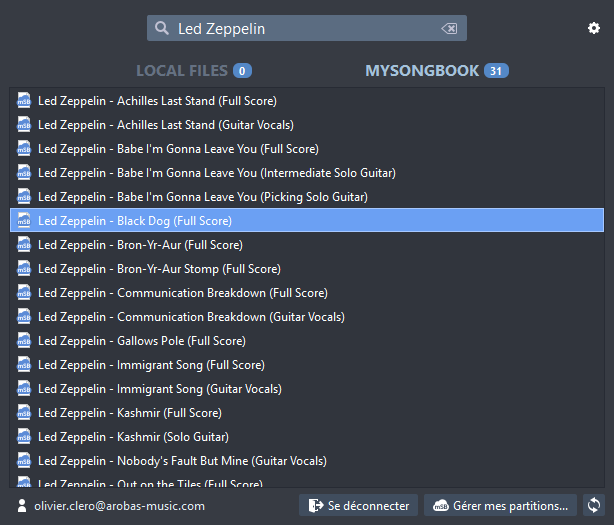This screenshot has width=614, height=525.
Task: Click the Se déconnecter button
Action: point(358,505)
